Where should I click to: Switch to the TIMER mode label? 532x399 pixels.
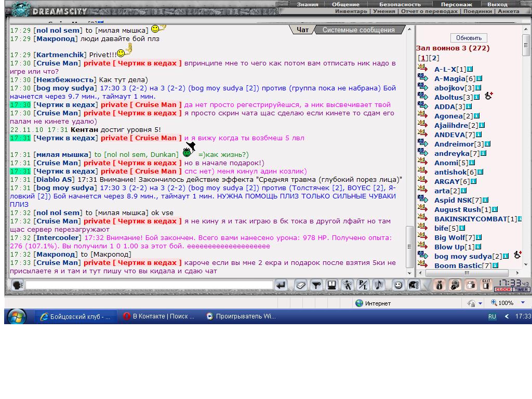click(x=521, y=290)
